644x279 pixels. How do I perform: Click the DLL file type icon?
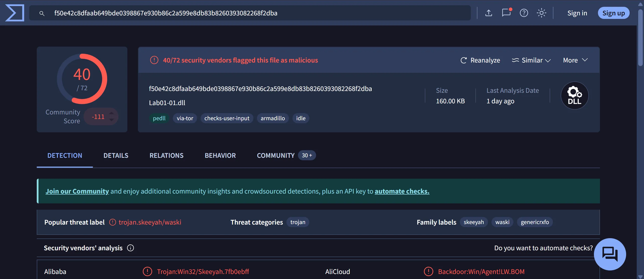tap(575, 96)
